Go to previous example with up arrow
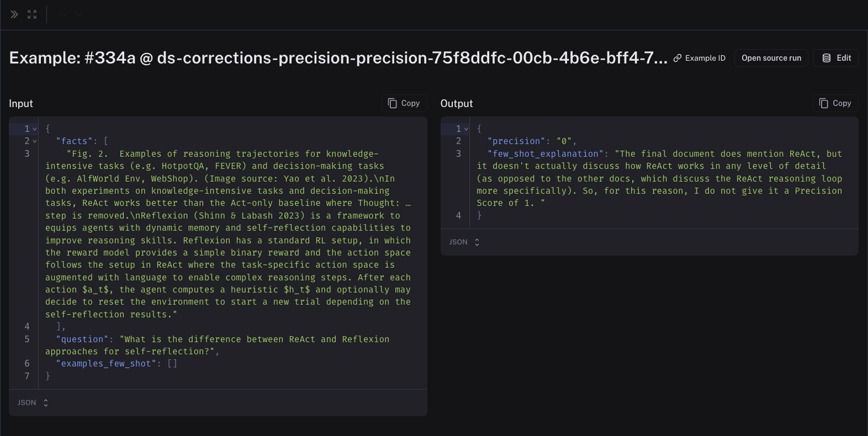Screen dimensions: 868x436 coord(61,14)
